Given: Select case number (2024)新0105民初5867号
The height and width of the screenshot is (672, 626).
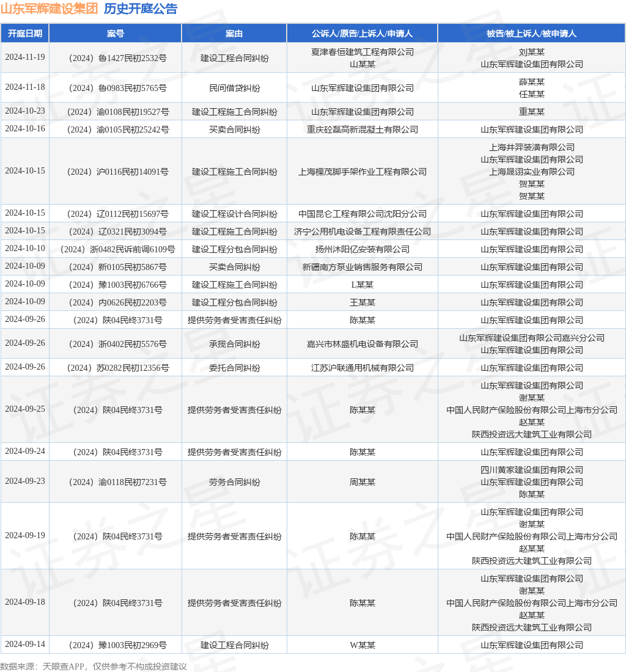Looking at the screenshot, I should click(117, 268).
